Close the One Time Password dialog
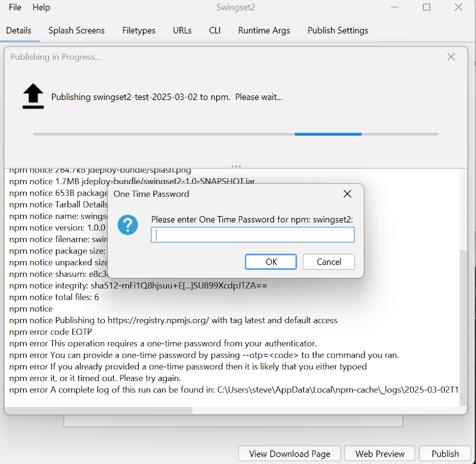This screenshot has height=464, width=476. click(347, 194)
